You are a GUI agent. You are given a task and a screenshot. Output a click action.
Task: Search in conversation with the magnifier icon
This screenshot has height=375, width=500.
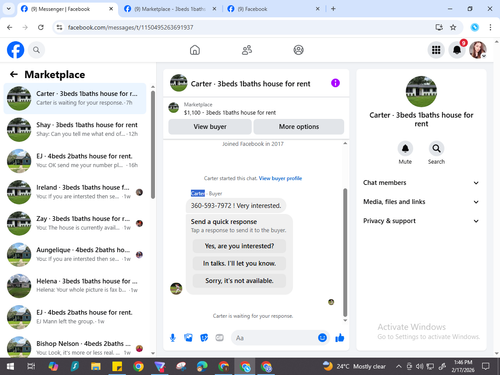coord(436,148)
